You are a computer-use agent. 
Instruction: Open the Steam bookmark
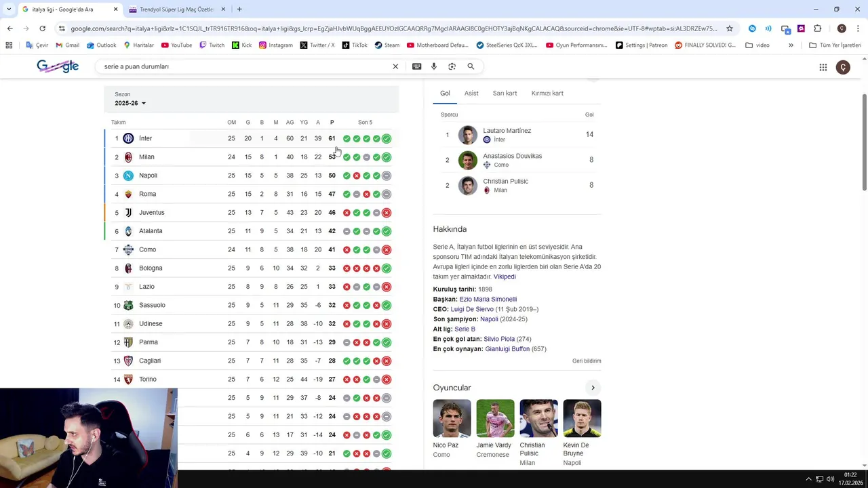point(387,45)
